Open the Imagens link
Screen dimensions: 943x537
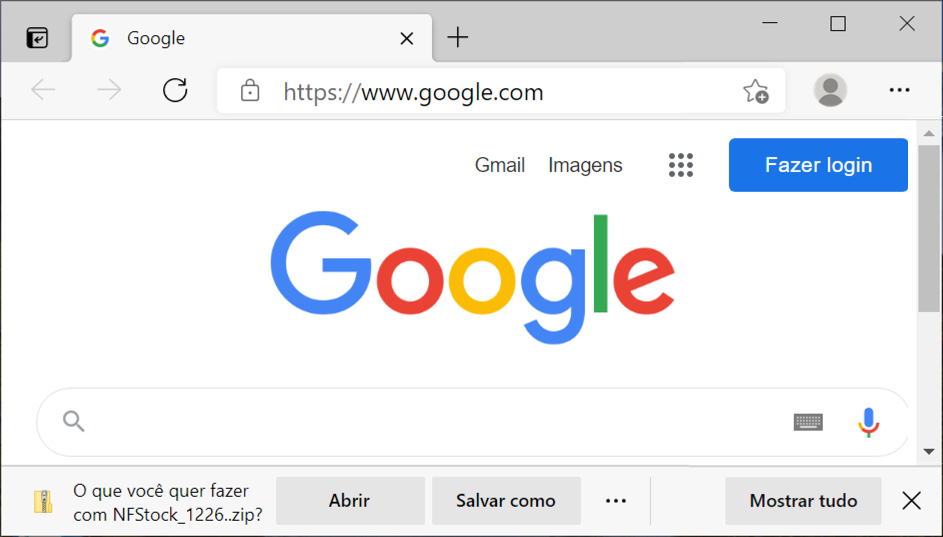point(585,165)
